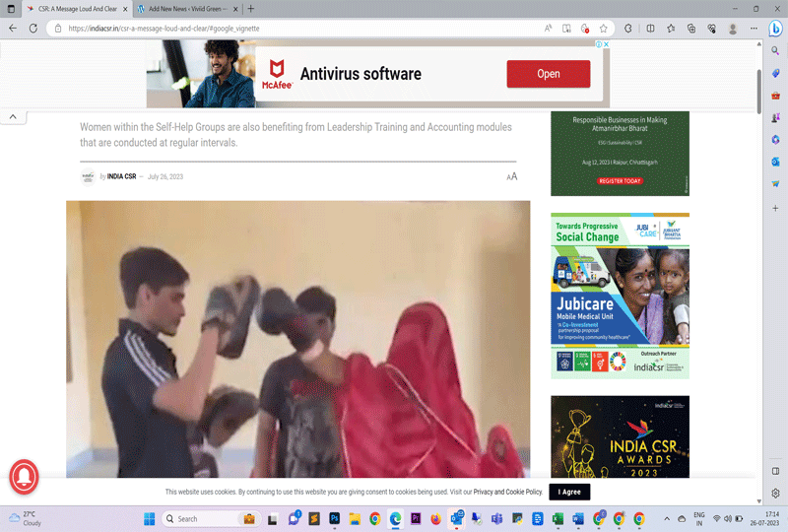Accept cookies with I Agree button
The width and height of the screenshot is (788, 532).
[569, 492]
